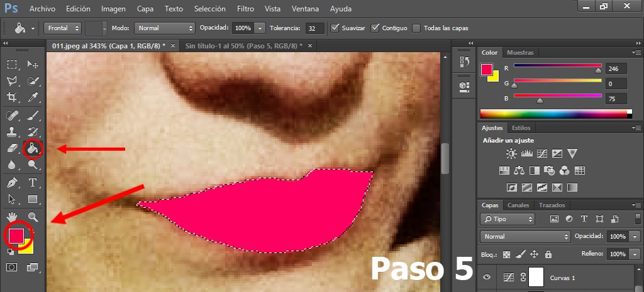Add a Curves adjustment from Ajustes panel
The width and height of the screenshot is (644, 292).
coord(542,154)
